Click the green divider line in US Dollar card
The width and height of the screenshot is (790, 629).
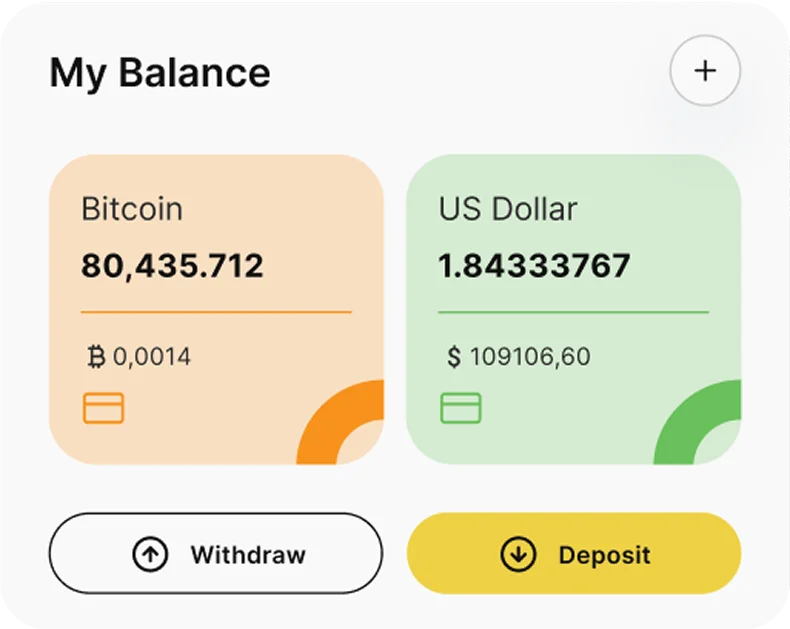pos(573,312)
